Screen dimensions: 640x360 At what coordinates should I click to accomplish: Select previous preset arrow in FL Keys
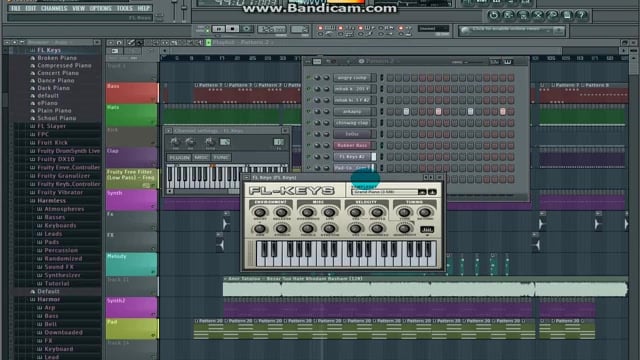pyautogui.click(x=422, y=192)
